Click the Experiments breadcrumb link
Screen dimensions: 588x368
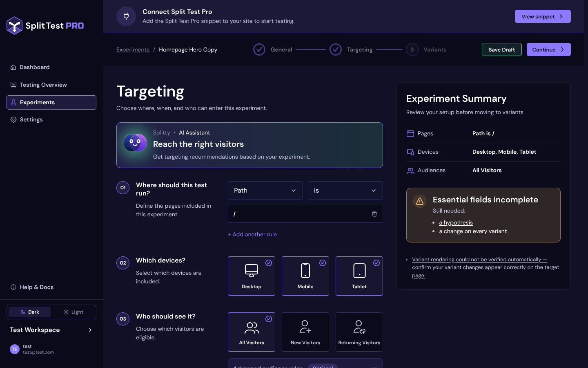coord(133,49)
